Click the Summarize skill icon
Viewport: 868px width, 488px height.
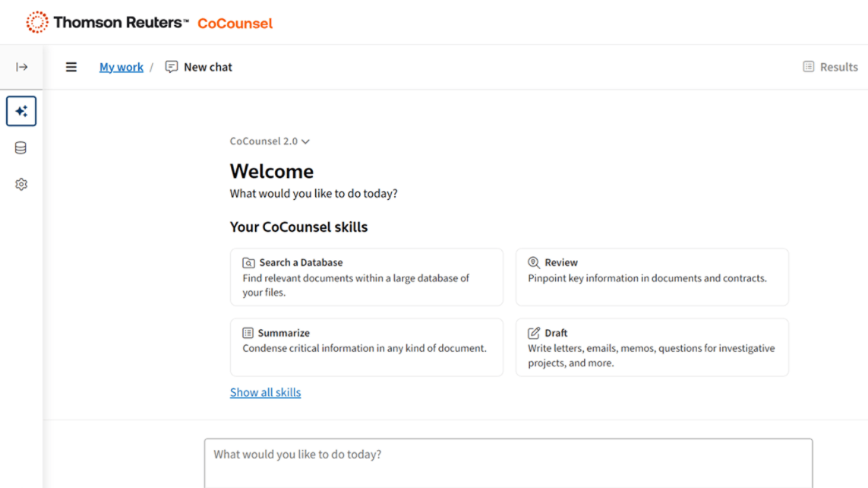(x=248, y=333)
